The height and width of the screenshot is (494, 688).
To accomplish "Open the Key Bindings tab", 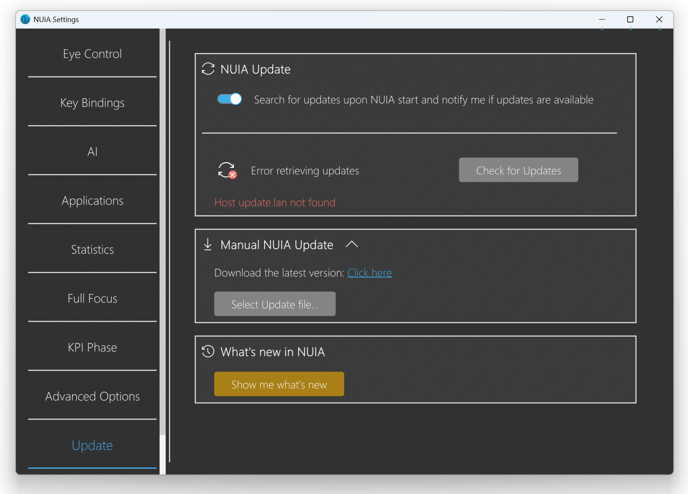I will pos(92,103).
